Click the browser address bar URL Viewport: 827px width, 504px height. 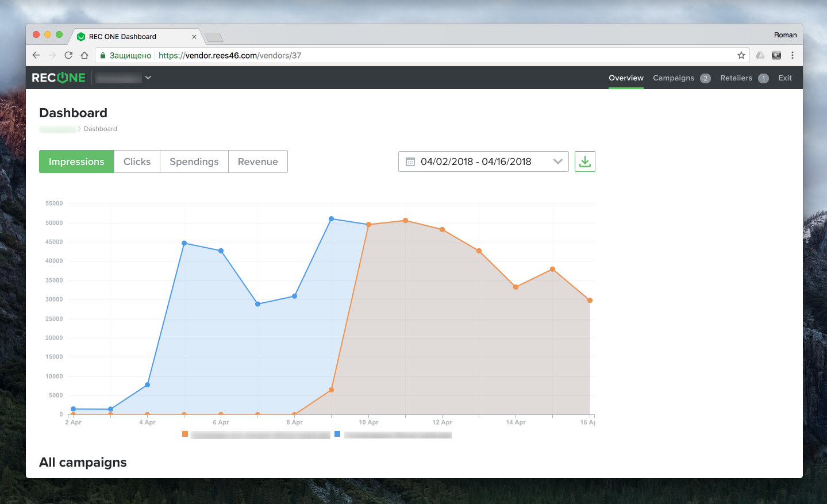230,55
